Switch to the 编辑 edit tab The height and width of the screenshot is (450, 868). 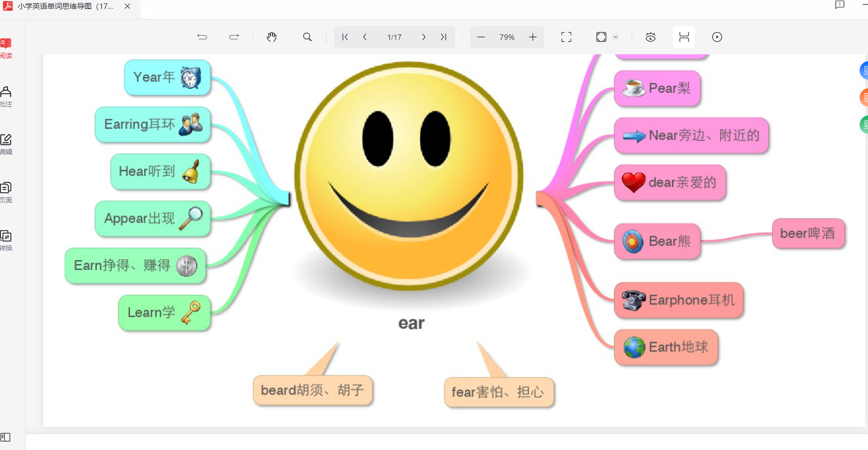click(6, 144)
